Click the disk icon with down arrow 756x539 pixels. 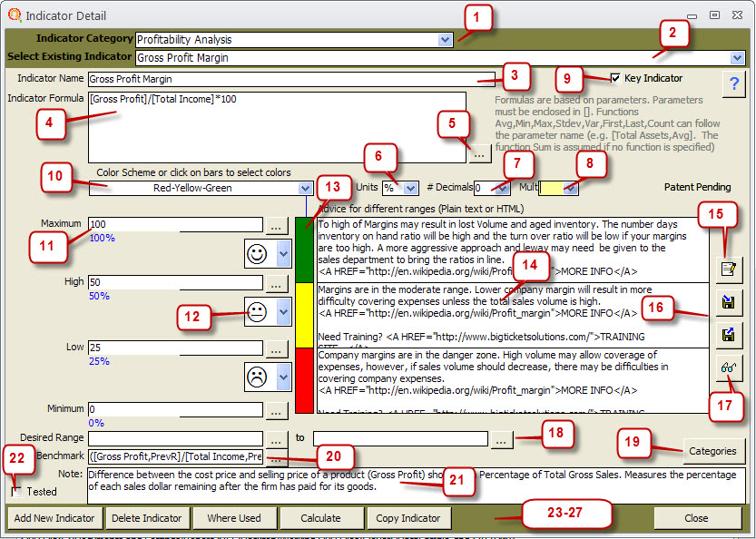pos(727,301)
